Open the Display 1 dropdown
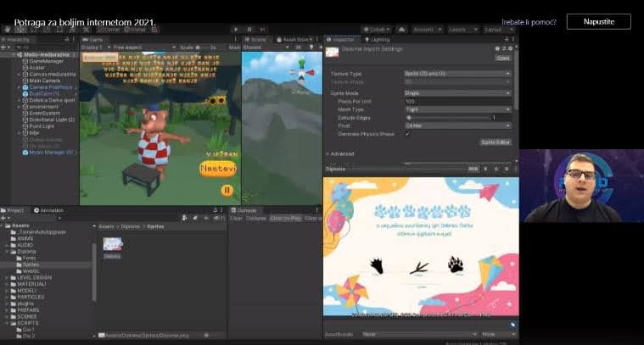 [96, 47]
